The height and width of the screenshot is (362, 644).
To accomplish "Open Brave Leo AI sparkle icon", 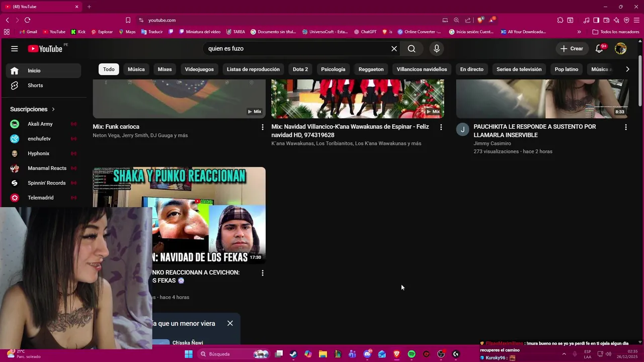I will pos(616,20).
